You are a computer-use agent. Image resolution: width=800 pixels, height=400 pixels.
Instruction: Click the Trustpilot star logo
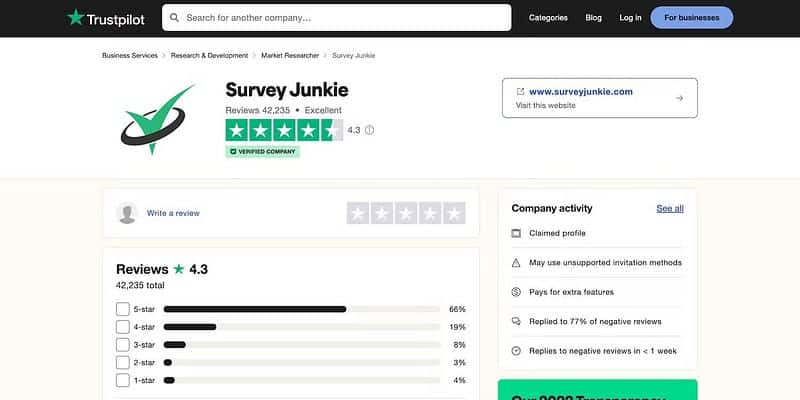[75, 17]
